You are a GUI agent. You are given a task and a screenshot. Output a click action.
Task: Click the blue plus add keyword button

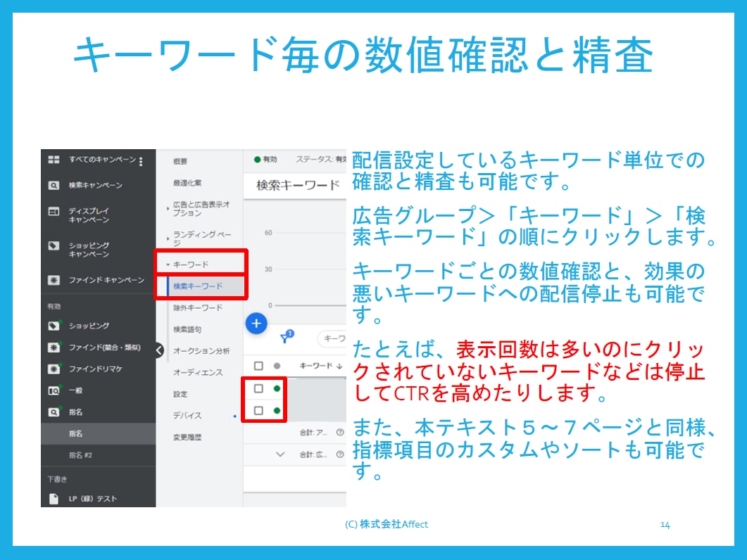pyautogui.click(x=256, y=324)
